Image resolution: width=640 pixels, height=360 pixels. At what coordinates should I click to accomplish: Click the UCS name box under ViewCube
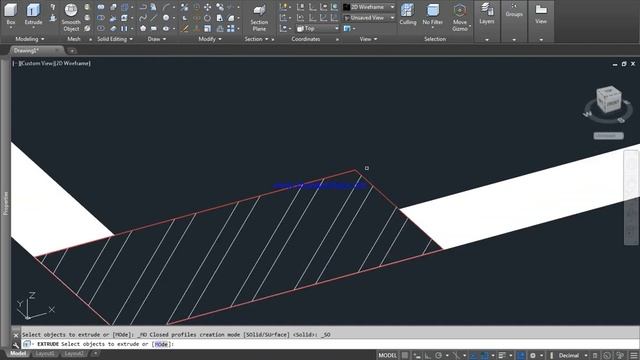(608, 136)
